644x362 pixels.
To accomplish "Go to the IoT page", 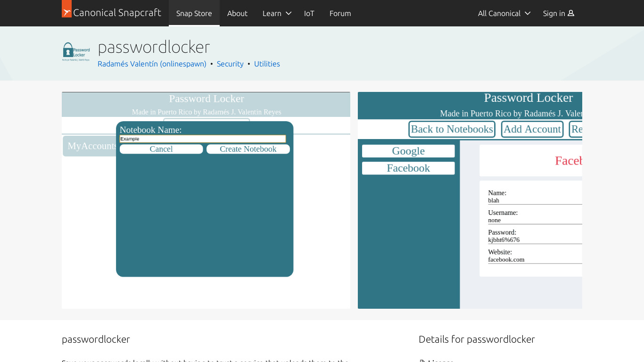I will coord(309,13).
